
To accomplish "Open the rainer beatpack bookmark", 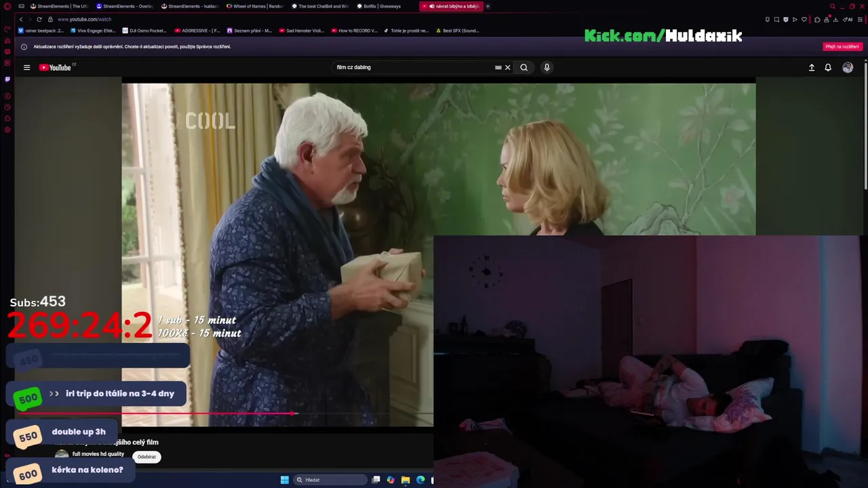I will 41,30.
